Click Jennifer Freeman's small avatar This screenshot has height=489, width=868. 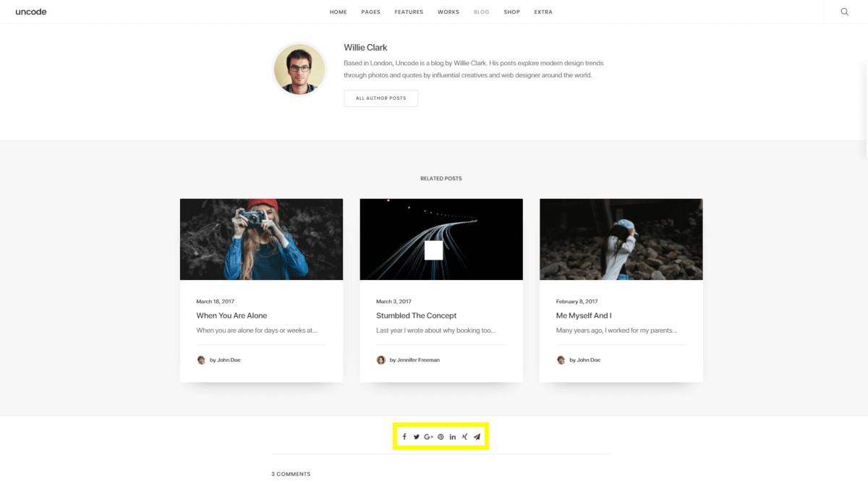point(380,360)
